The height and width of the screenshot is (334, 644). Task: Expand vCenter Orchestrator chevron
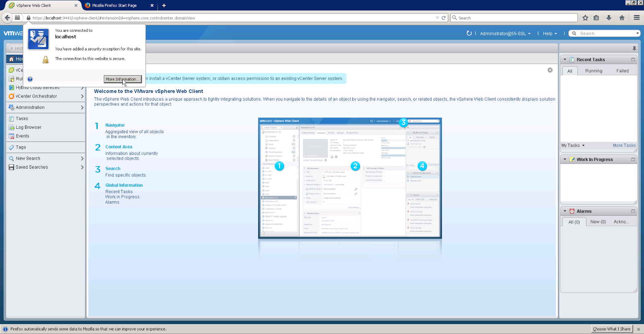[82, 96]
